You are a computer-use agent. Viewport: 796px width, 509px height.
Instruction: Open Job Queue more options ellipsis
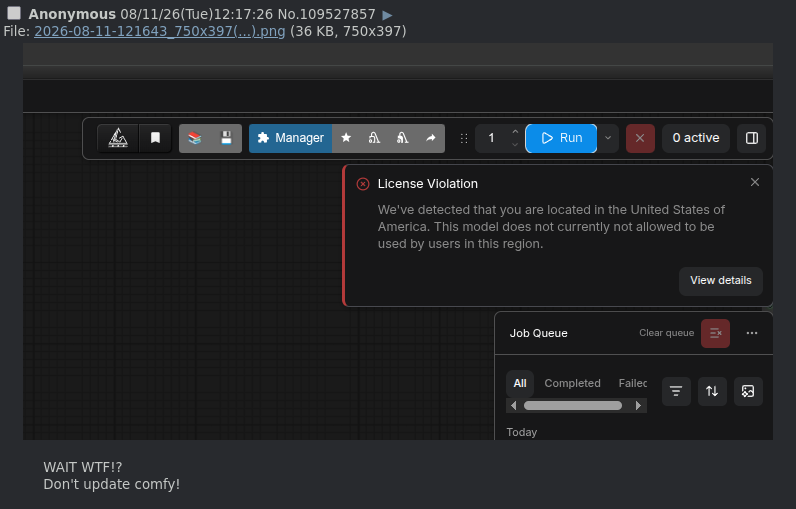[752, 333]
